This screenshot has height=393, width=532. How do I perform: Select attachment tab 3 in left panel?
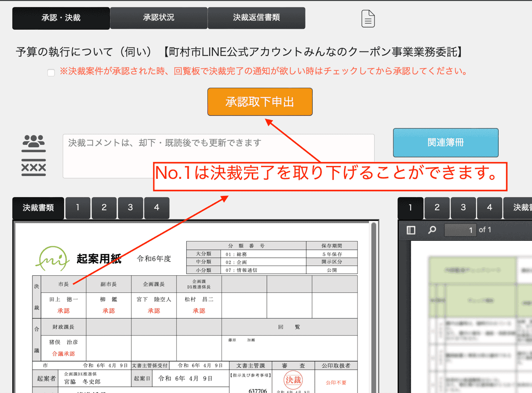[130, 208]
